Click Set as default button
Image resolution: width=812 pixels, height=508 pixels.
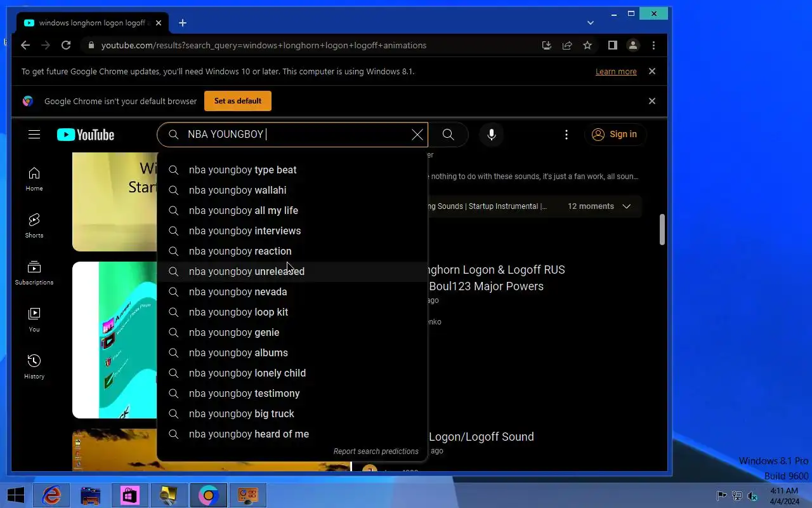[x=238, y=101]
